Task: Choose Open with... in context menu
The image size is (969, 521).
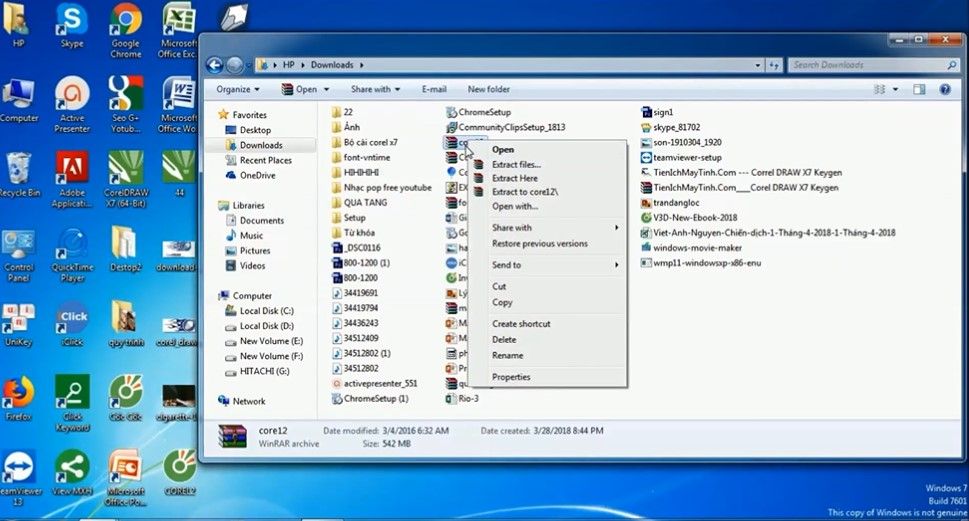Action: tap(548, 206)
